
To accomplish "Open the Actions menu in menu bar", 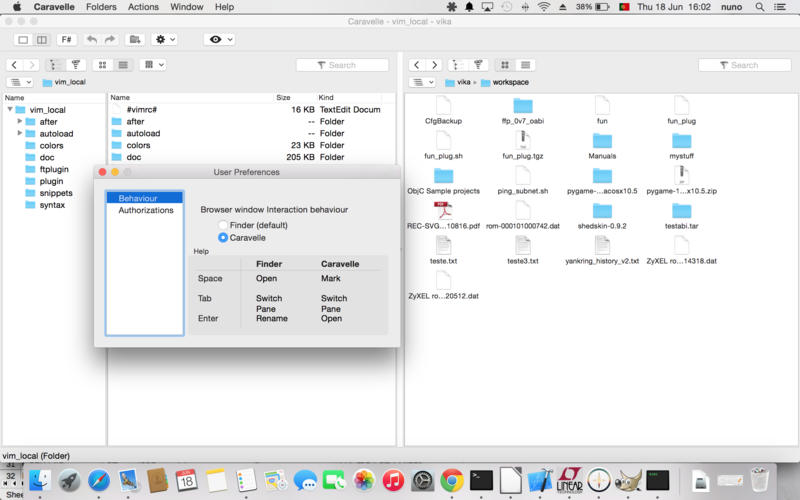I will tap(143, 7).
